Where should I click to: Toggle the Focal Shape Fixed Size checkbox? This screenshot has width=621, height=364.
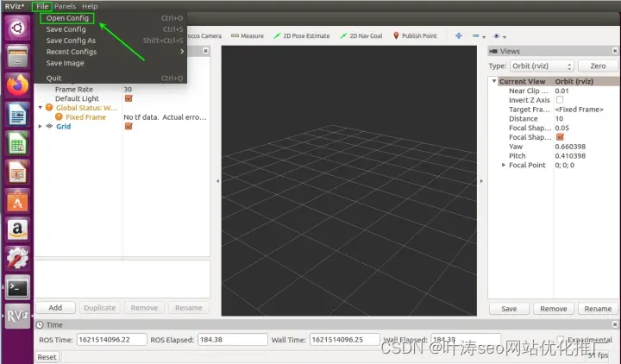(560, 137)
